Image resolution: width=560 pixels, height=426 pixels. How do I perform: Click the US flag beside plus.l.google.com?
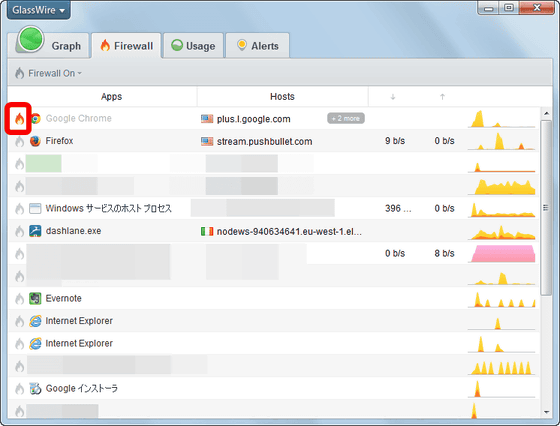click(207, 119)
